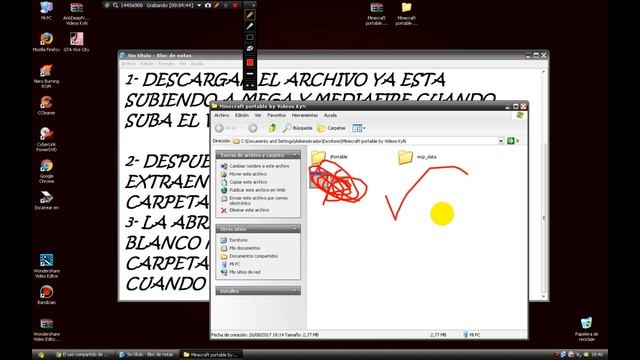This screenshot has width=640, height=360.
Task: Click the green Ir go button
Action: point(511,141)
